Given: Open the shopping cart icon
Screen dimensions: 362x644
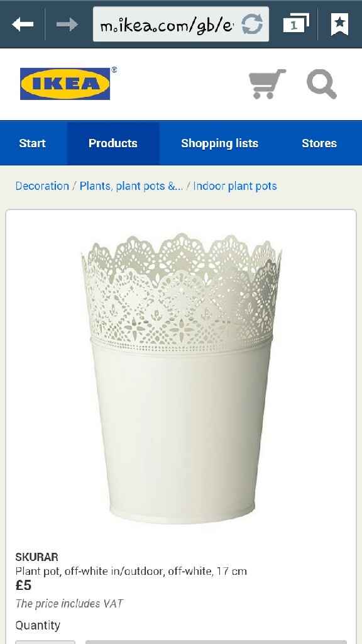Looking at the screenshot, I should click(267, 84).
